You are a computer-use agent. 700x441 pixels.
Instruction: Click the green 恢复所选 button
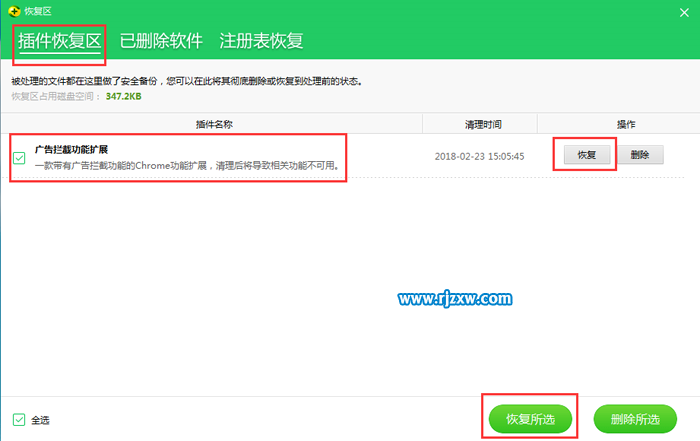pyautogui.click(x=530, y=419)
